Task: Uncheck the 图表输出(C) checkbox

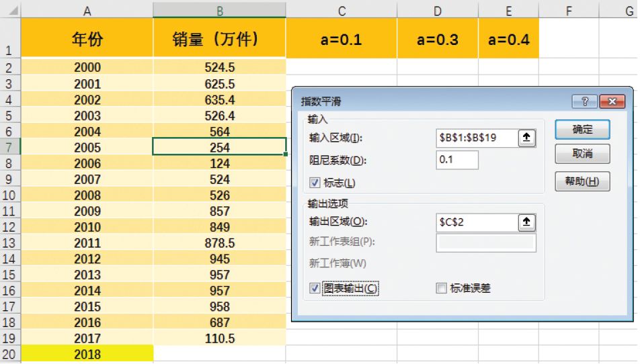Action: pyautogui.click(x=315, y=288)
